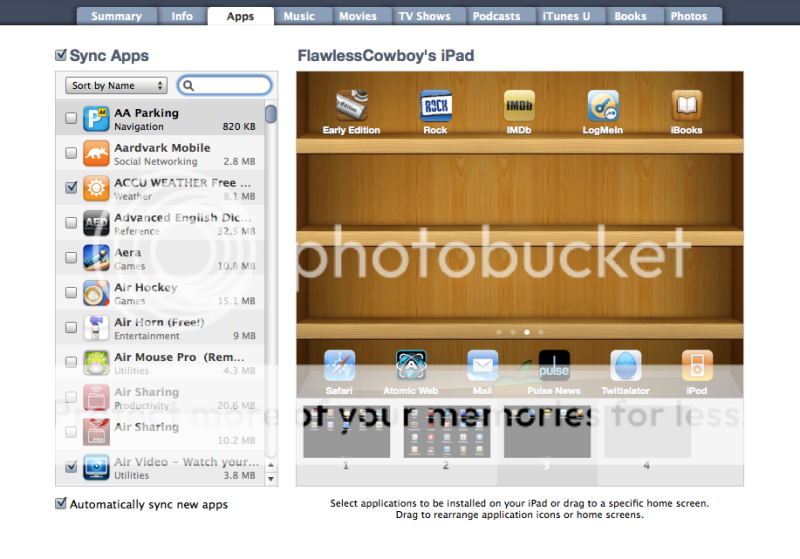Click the '820 KB' size text
Image resolution: width=800 pixels, height=559 pixels.
(x=239, y=126)
